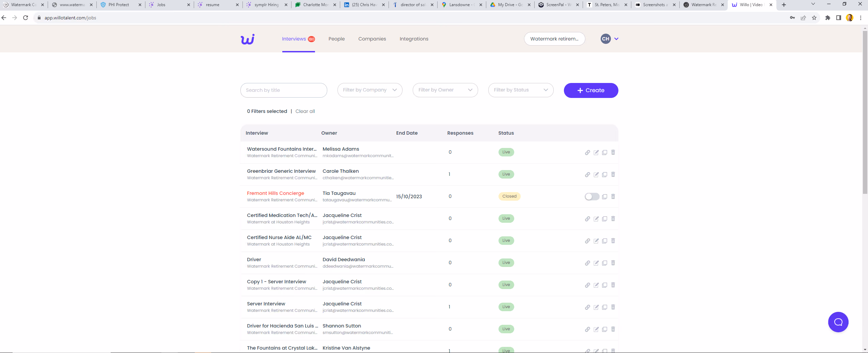Copy link for Watersound Fountains interview
Image resolution: width=868 pixels, height=353 pixels.
coord(587,152)
